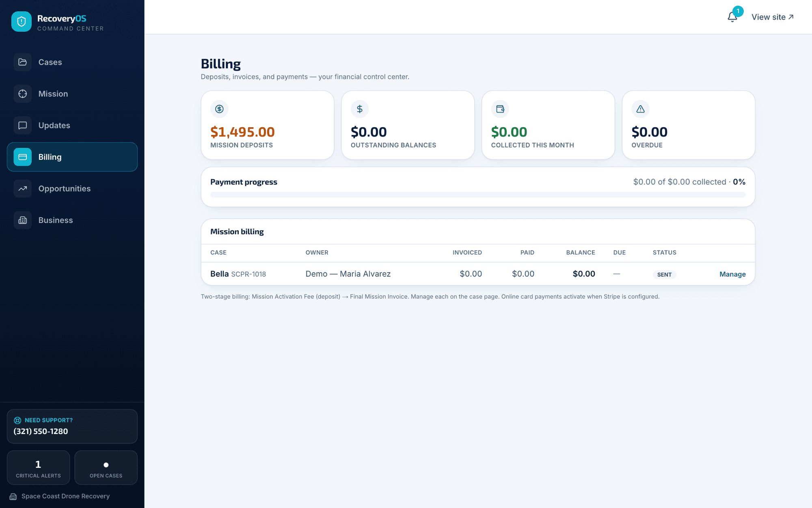812x508 pixels.
Task: Click the Outstanding Balances summary card
Action: [408, 125]
